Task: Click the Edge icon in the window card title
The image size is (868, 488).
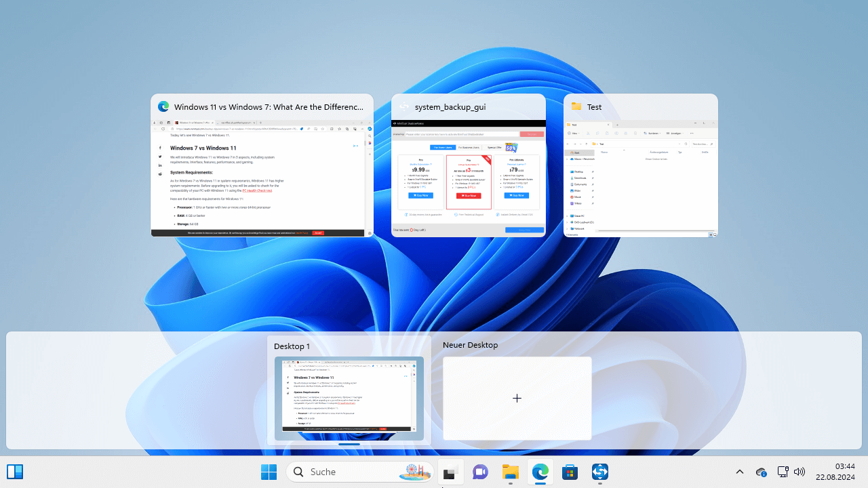Action: pyautogui.click(x=163, y=106)
